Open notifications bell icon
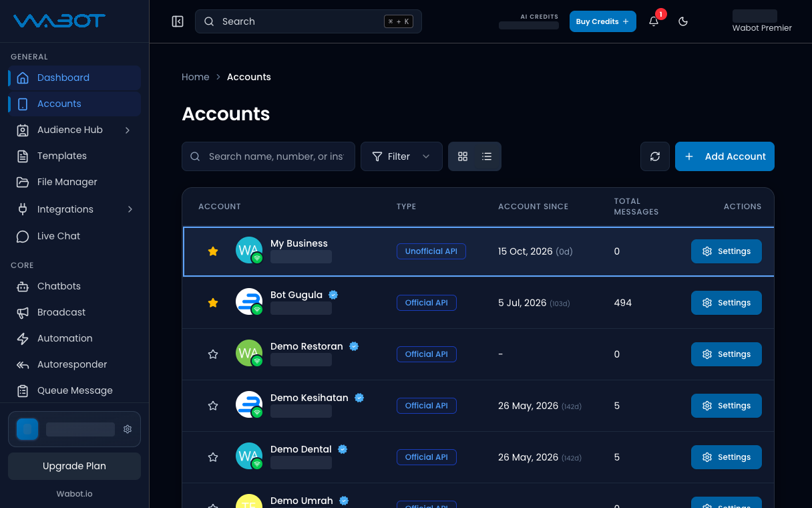 654,21
